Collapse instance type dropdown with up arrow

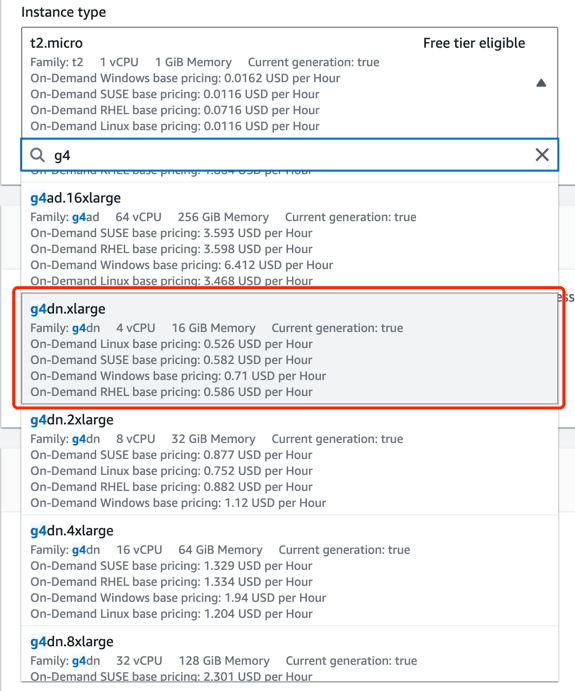tap(541, 83)
